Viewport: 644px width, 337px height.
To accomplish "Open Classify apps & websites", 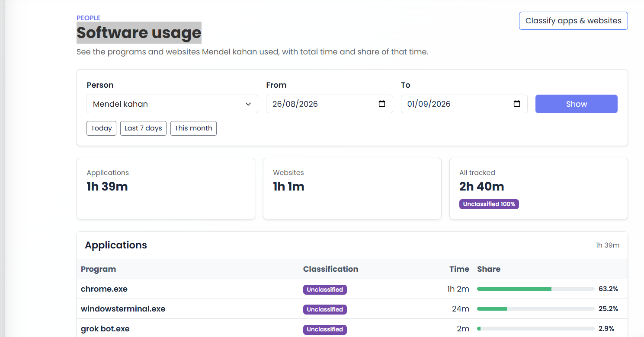I will [573, 21].
